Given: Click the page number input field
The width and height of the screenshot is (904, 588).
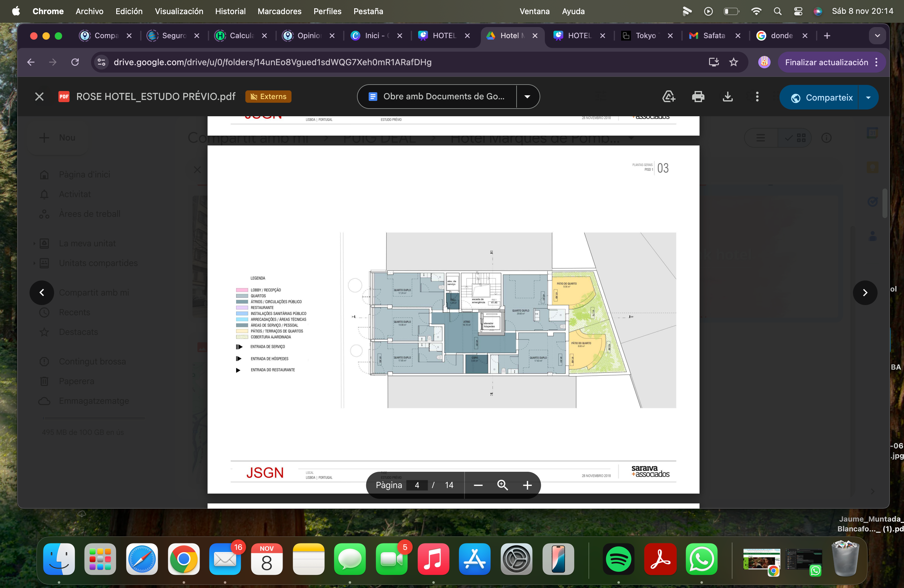Looking at the screenshot, I should coord(417,485).
